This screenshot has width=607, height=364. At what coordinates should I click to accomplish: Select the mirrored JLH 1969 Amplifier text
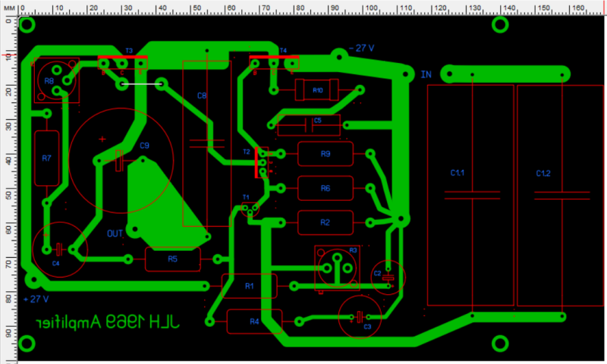[x=108, y=322]
